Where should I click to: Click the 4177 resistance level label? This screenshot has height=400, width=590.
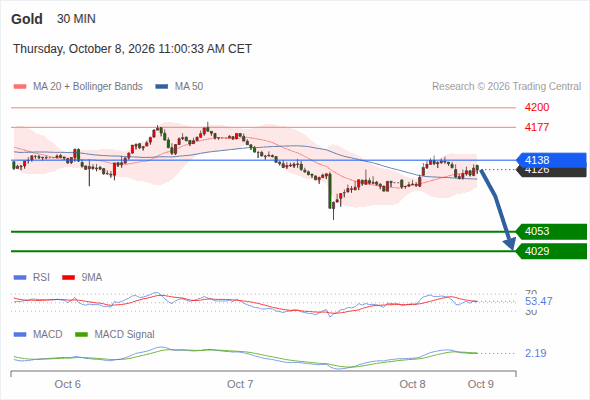coord(537,127)
